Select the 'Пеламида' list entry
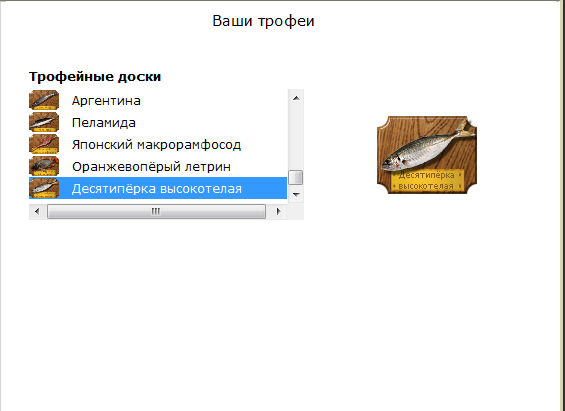The height and width of the screenshot is (411, 565). tap(158, 122)
